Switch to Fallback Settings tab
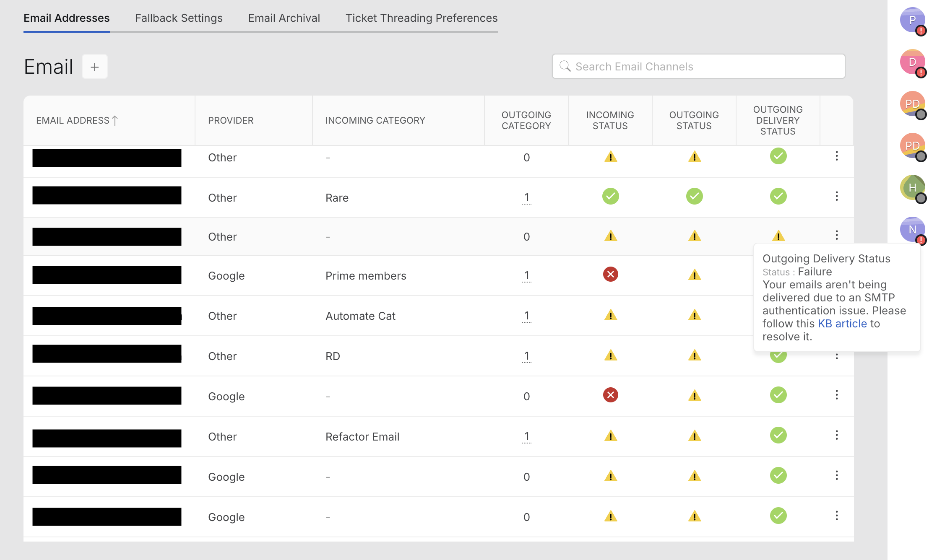The width and height of the screenshot is (937, 560). [x=179, y=18]
